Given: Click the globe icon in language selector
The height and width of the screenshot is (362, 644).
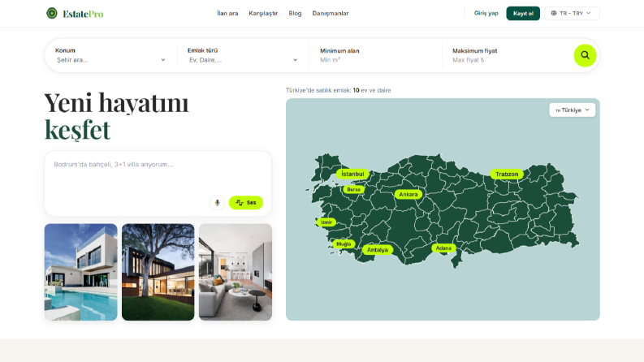Looking at the screenshot, I should 554,13.
